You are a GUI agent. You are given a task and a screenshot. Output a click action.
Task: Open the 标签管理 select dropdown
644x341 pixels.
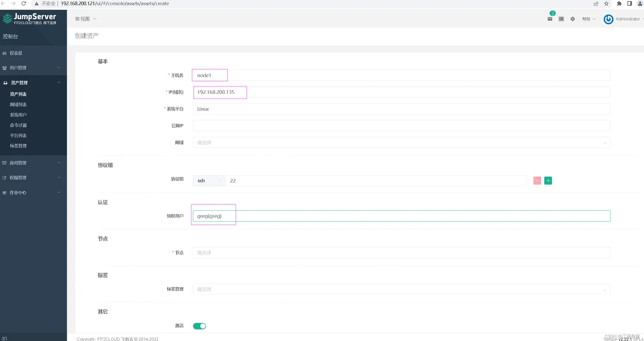[x=401, y=289]
